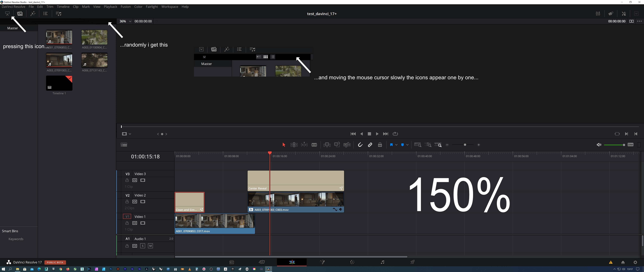Solo the Audio 1 track

(143, 246)
